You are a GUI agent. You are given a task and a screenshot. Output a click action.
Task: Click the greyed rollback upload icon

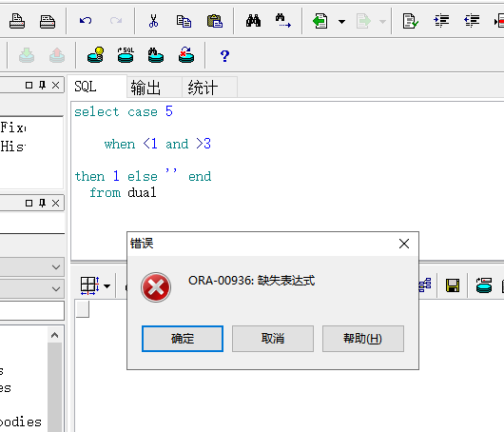point(57,55)
